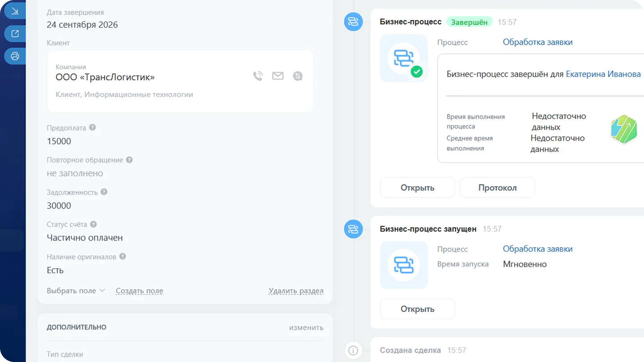Click the print icon in left sidebar
This screenshot has width=644, height=362.
click(15, 56)
